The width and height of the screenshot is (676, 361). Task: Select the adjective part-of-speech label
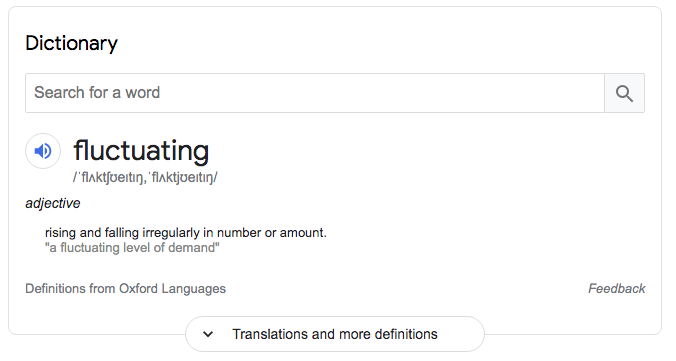coord(53,203)
